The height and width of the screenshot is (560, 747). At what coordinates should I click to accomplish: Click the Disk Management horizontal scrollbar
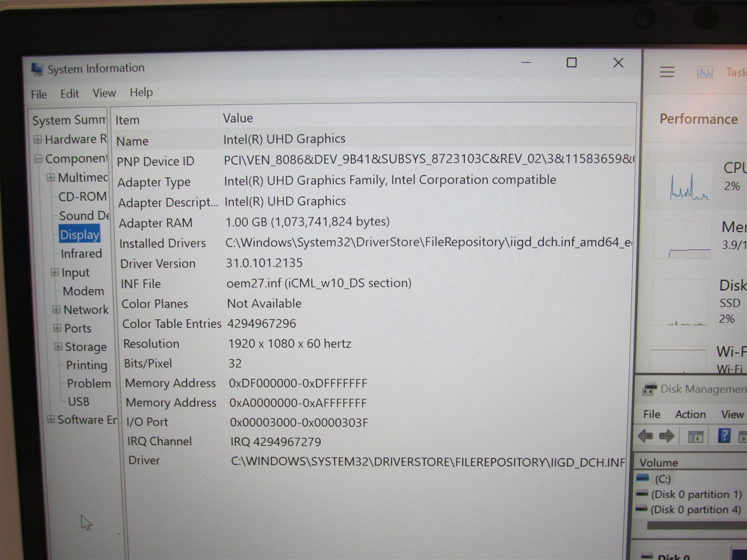click(697, 526)
